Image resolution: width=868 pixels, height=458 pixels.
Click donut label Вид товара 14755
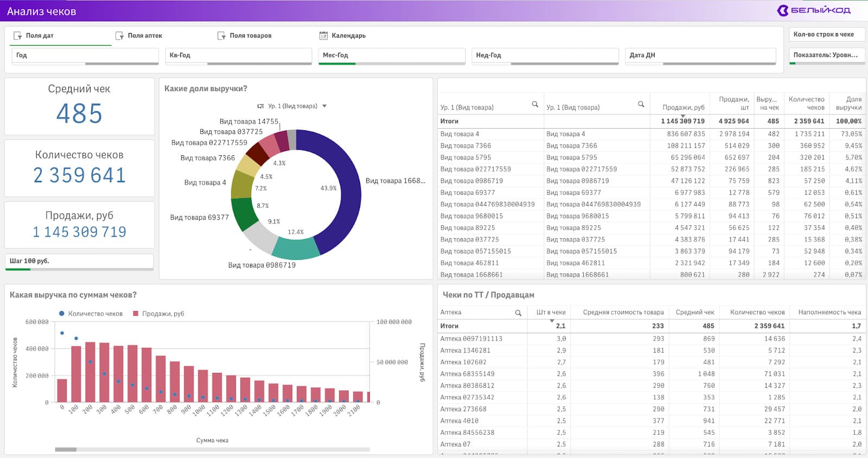(248, 122)
